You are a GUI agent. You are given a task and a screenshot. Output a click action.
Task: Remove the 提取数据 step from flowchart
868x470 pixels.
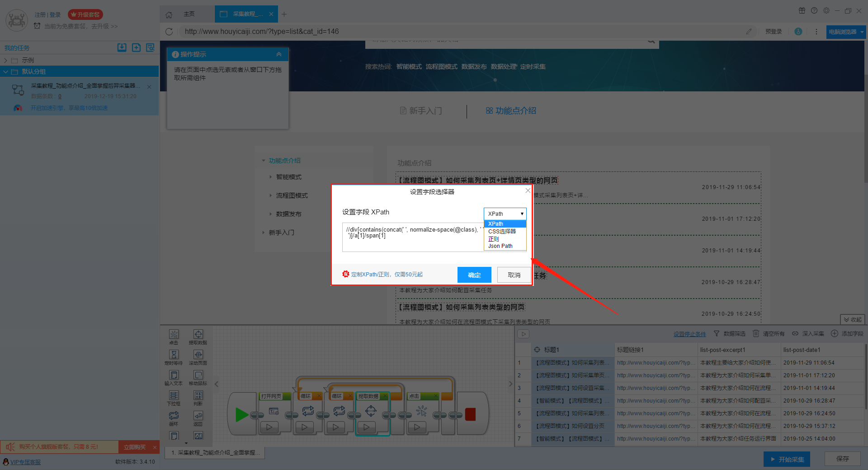tap(385, 396)
